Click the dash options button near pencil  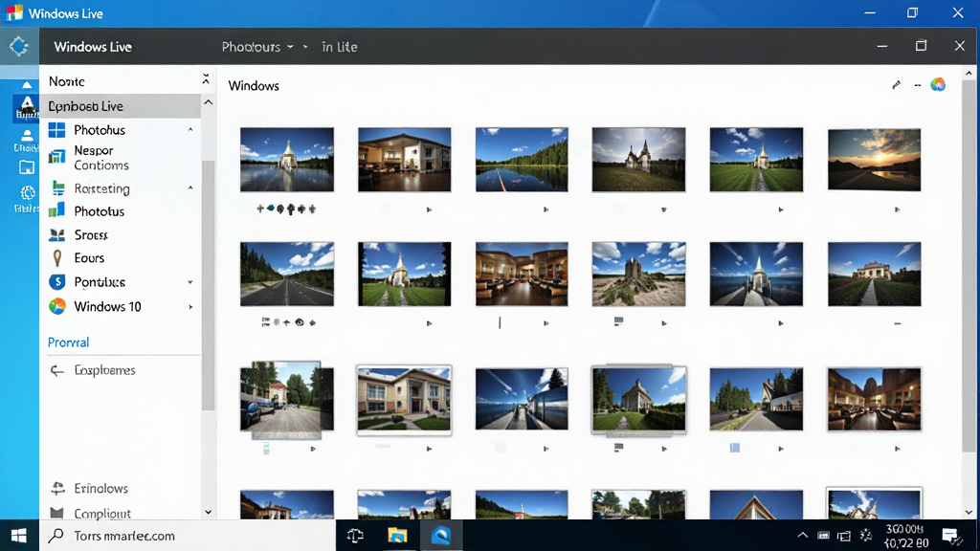point(918,85)
